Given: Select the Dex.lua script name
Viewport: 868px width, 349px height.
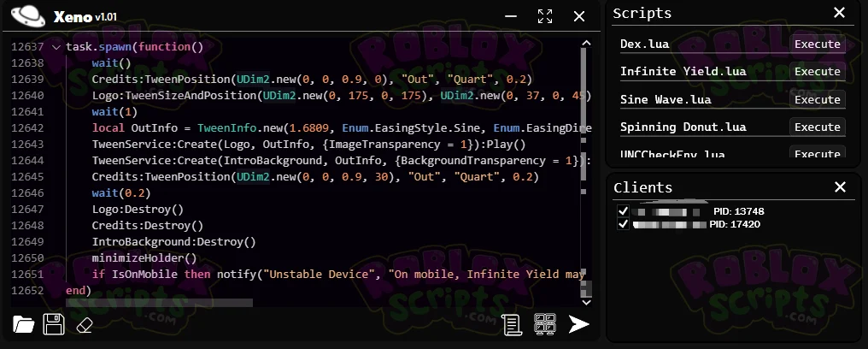Looking at the screenshot, I should tap(644, 44).
